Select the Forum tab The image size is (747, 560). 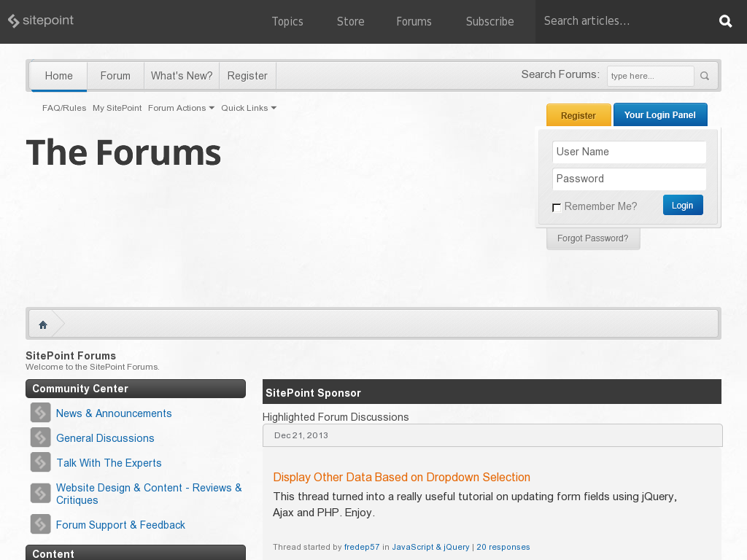click(x=115, y=76)
